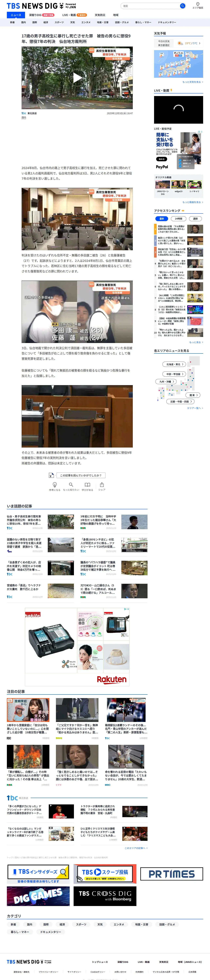Click the この記事を読んでいかがでしたか feedback prompt
210x980 pixels.
pos(80,475)
